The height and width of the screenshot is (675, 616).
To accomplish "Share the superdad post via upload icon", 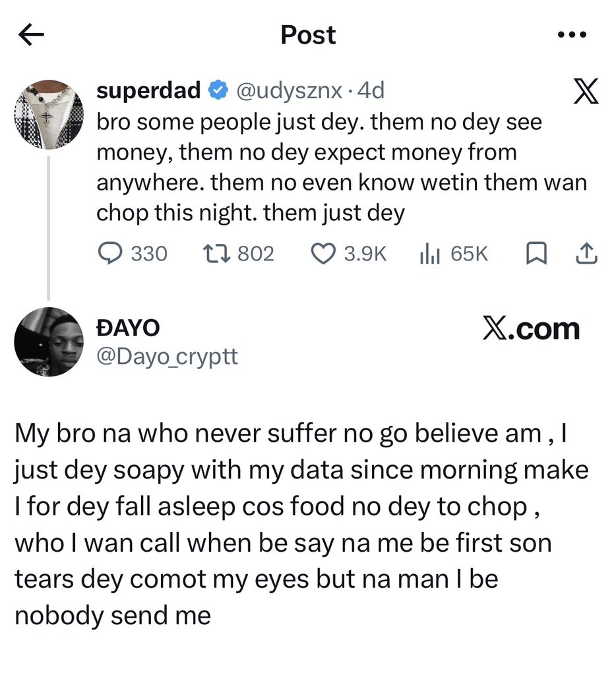I will click(x=587, y=253).
